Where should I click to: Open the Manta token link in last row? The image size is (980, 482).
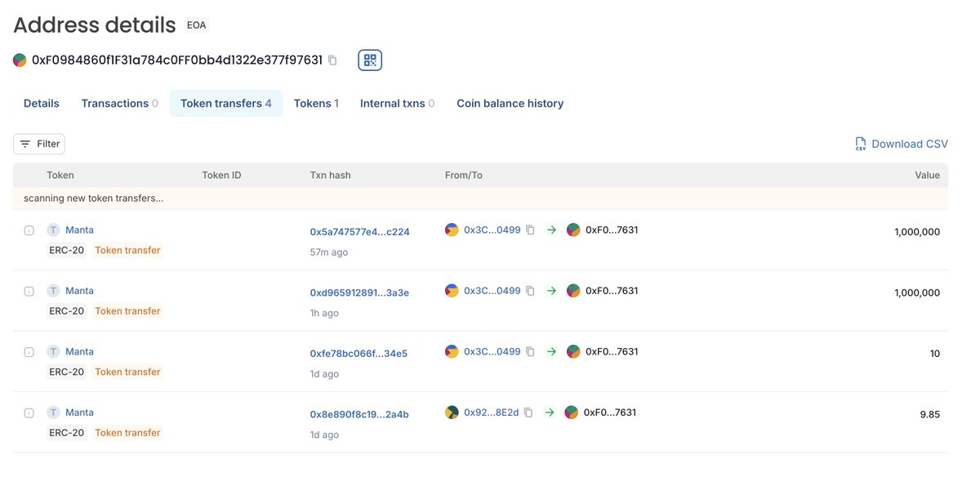(79, 413)
